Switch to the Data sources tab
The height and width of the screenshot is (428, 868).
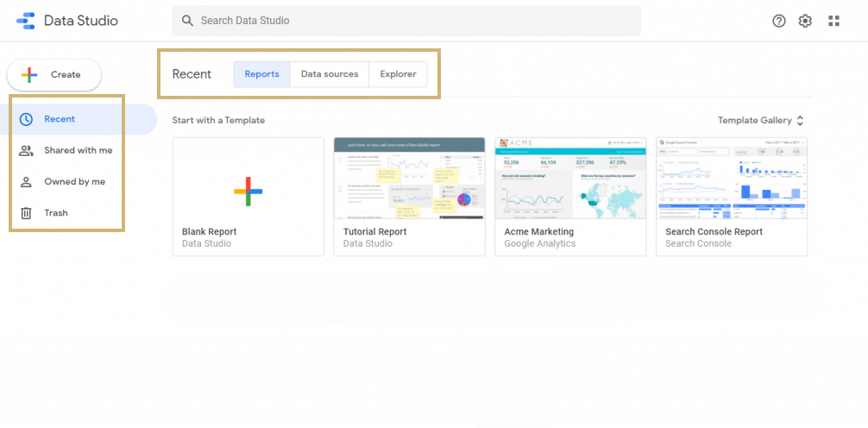(x=330, y=74)
